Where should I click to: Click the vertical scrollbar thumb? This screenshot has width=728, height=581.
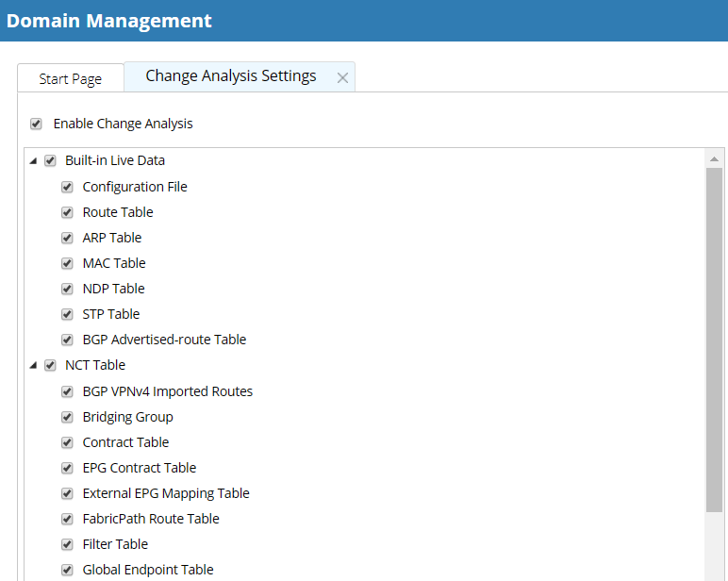point(714,340)
